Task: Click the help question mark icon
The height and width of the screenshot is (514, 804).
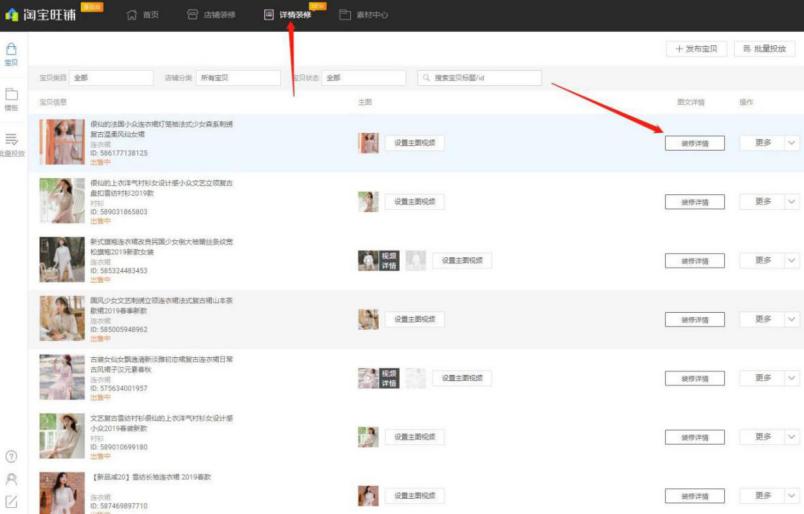Action: click(12, 456)
